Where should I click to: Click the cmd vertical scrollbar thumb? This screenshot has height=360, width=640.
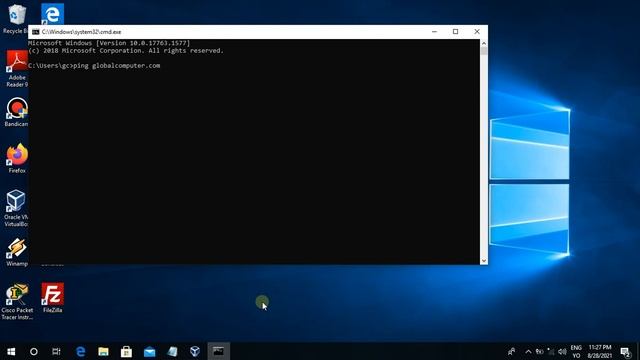(x=484, y=51)
